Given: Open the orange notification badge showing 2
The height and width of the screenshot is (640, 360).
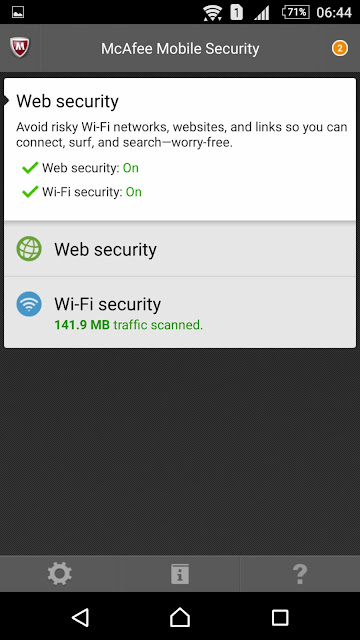Looking at the screenshot, I should click(x=339, y=48).
